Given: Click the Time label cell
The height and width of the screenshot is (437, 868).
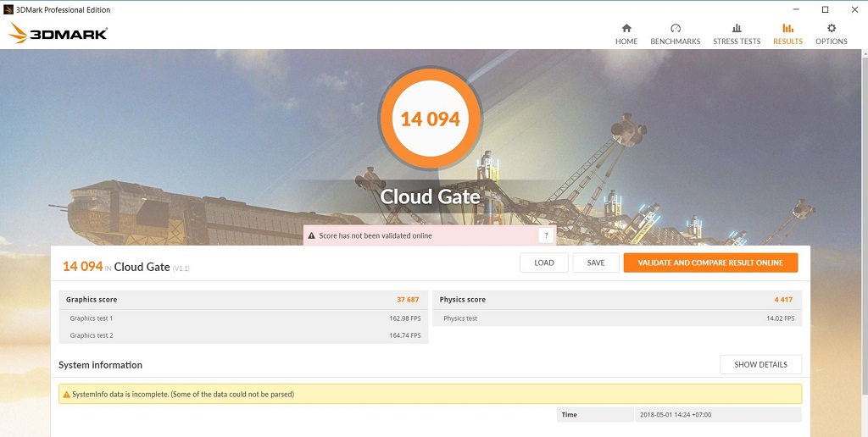Looking at the screenshot, I should point(595,414).
